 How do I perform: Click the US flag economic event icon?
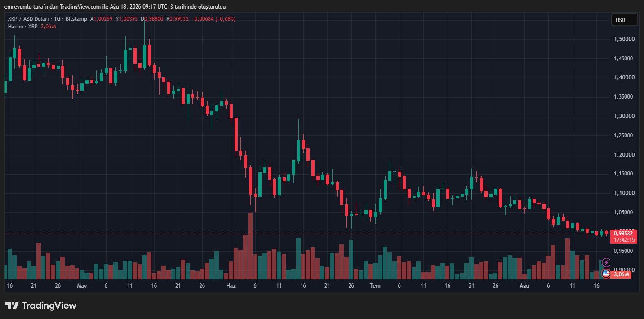click(x=606, y=273)
